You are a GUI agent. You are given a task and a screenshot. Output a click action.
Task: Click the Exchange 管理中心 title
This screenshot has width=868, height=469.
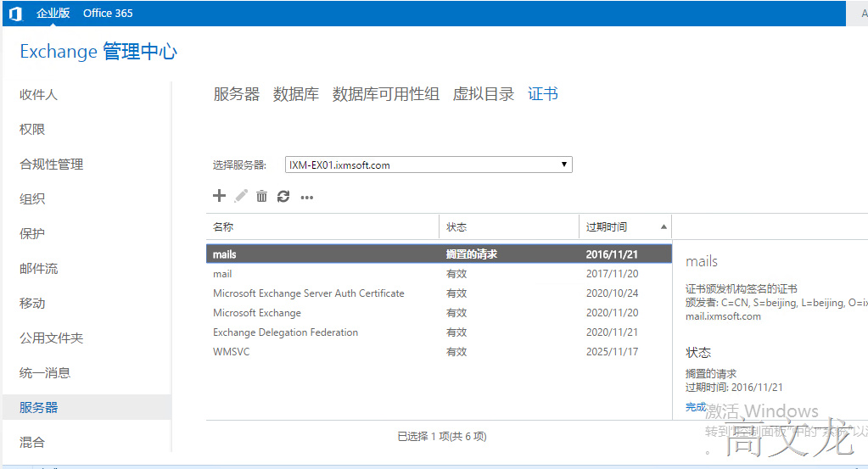(x=98, y=52)
